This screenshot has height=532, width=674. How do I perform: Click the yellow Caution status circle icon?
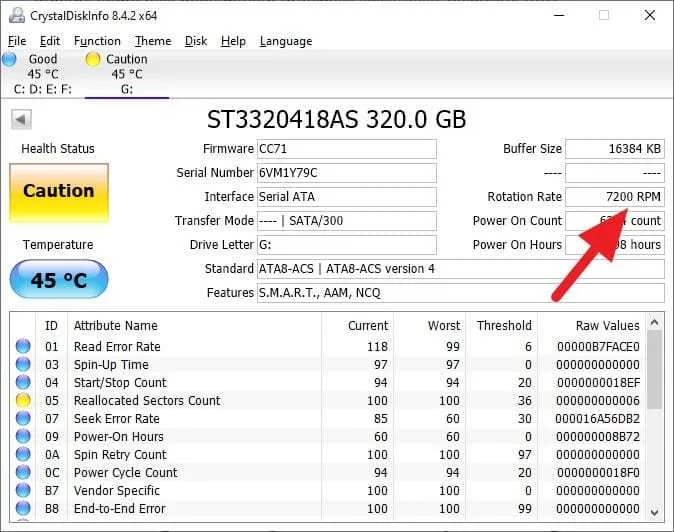tap(92, 59)
